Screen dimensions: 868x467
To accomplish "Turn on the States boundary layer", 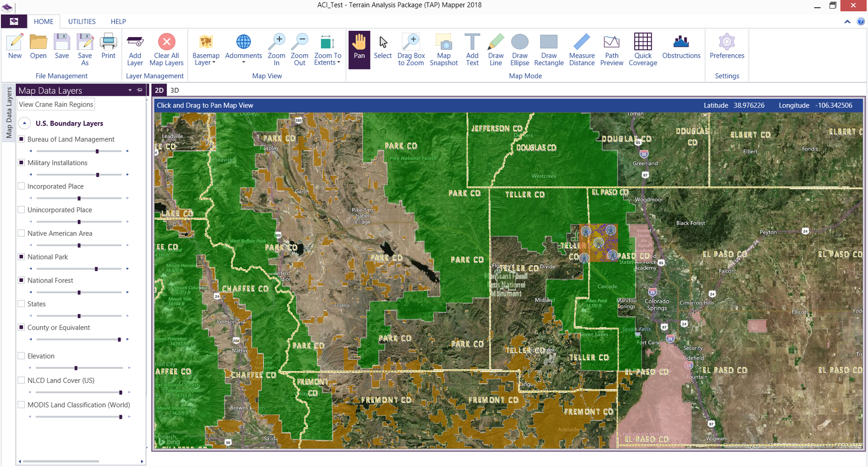I will 21,304.
